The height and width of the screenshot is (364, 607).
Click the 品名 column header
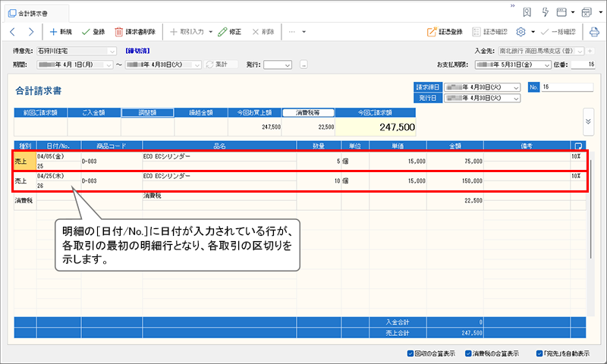(219, 146)
